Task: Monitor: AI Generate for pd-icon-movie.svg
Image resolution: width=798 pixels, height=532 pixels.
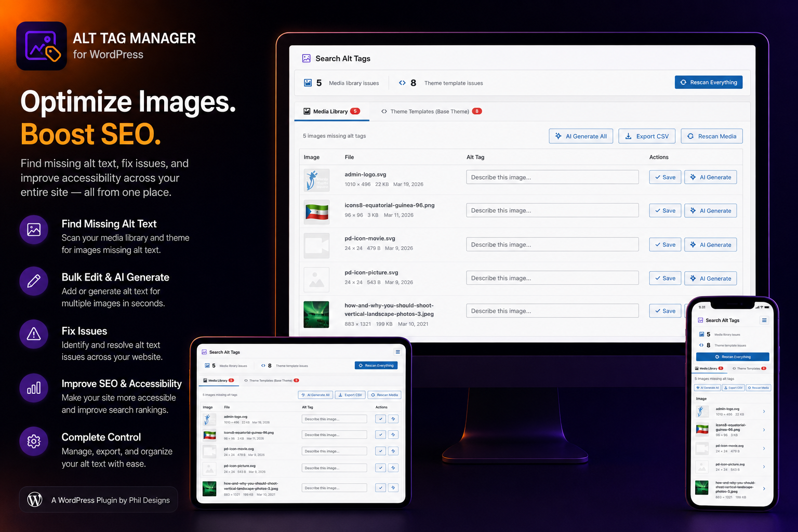Action: pyautogui.click(x=710, y=245)
